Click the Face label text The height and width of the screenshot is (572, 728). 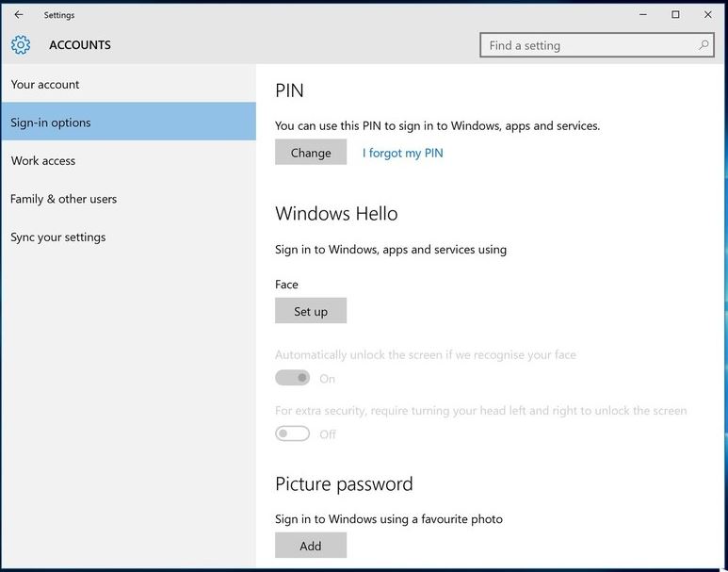[x=286, y=285]
